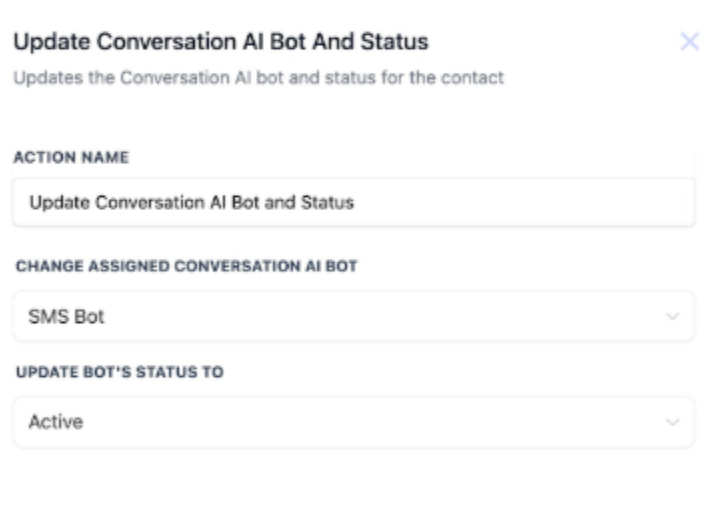
Task: Close the Update Conversation AI Bot panel
Action: (689, 42)
